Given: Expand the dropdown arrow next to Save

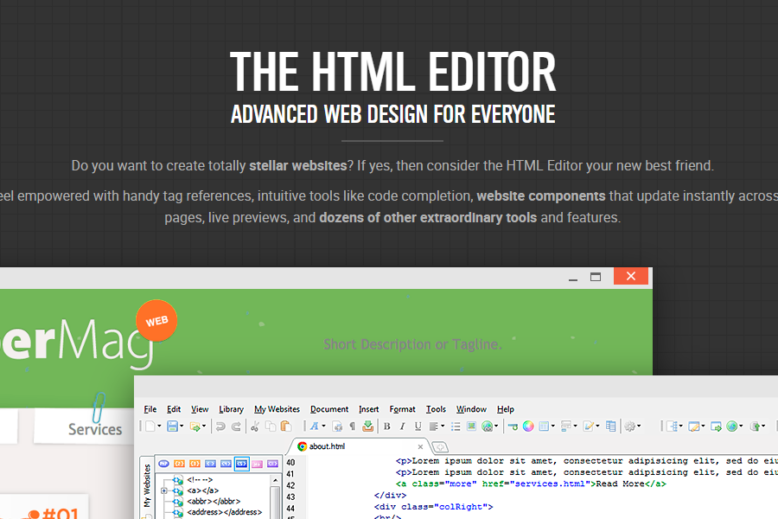Looking at the screenshot, I should coord(182,426).
